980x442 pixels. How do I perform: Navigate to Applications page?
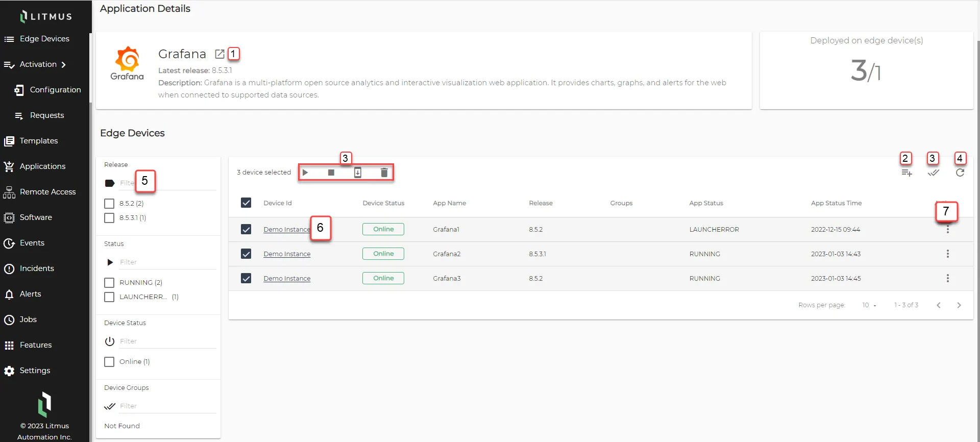(42, 166)
